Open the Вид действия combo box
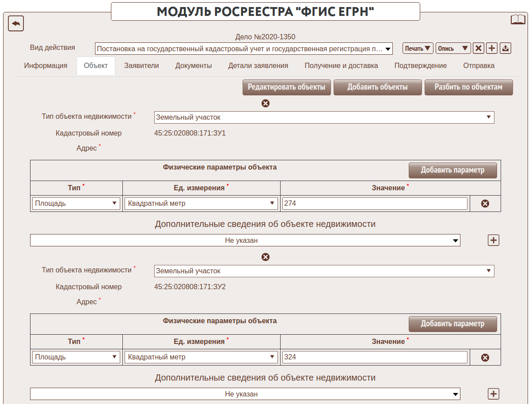The height and width of the screenshot is (404, 532). pyautogui.click(x=243, y=49)
